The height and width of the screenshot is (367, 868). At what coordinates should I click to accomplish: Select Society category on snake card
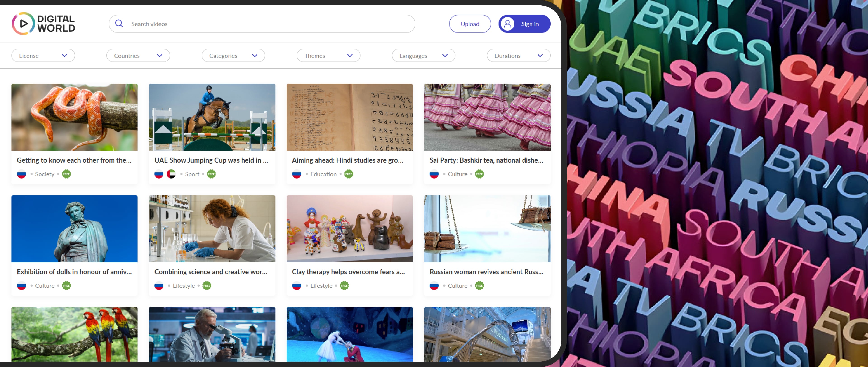coord(45,174)
